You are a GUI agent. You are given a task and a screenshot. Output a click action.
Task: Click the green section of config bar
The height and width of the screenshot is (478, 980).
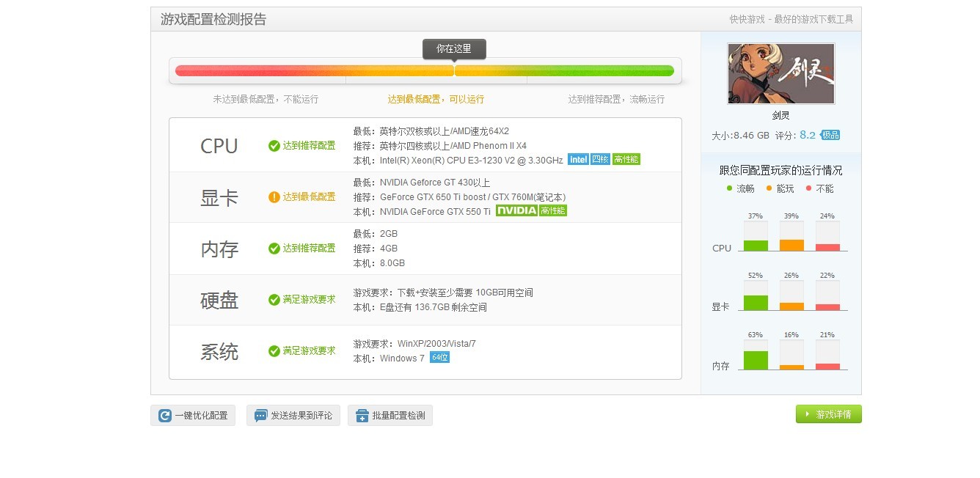601,71
